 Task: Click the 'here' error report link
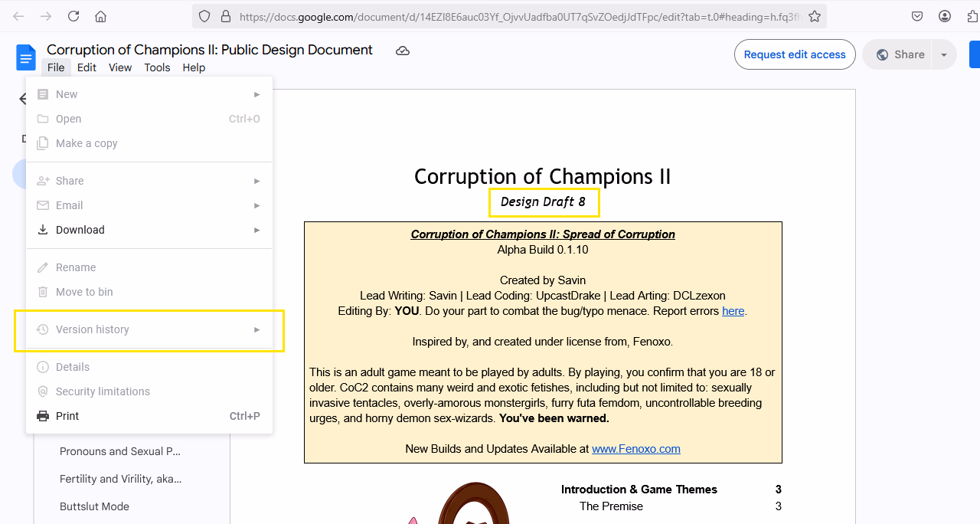click(733, 311)
